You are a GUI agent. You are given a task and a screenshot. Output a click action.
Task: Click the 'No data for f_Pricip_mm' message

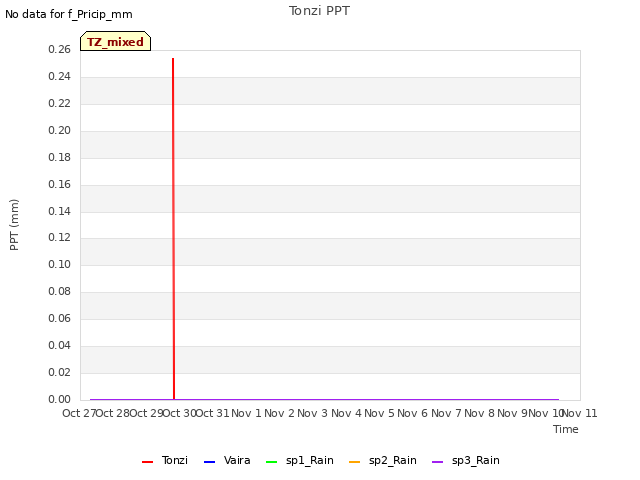[x=69, y=14]
